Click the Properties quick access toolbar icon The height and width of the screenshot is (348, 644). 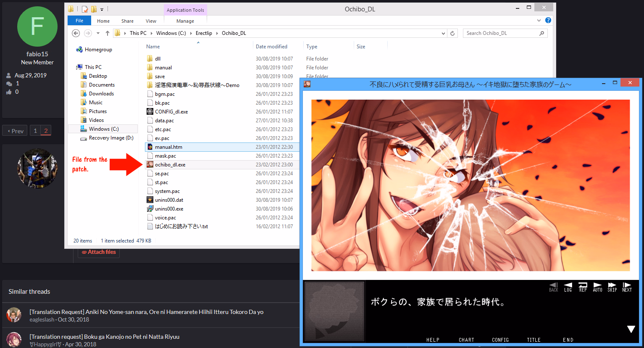tap(85, 9)
